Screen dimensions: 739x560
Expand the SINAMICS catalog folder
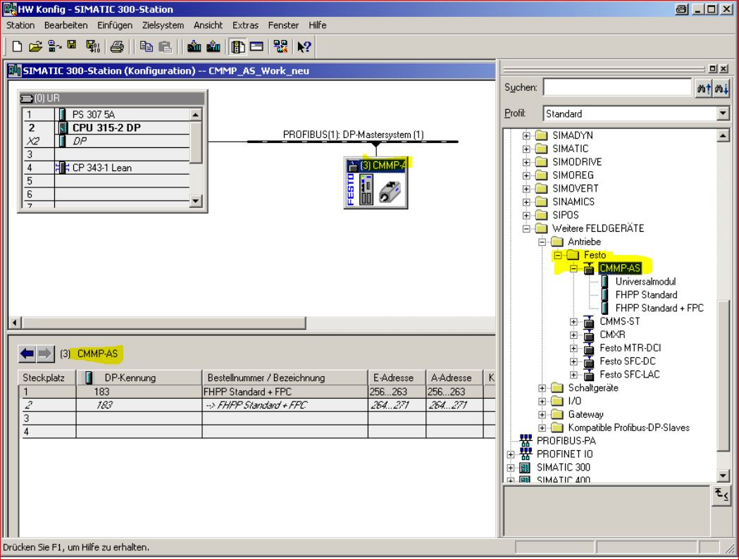point(526,201)
